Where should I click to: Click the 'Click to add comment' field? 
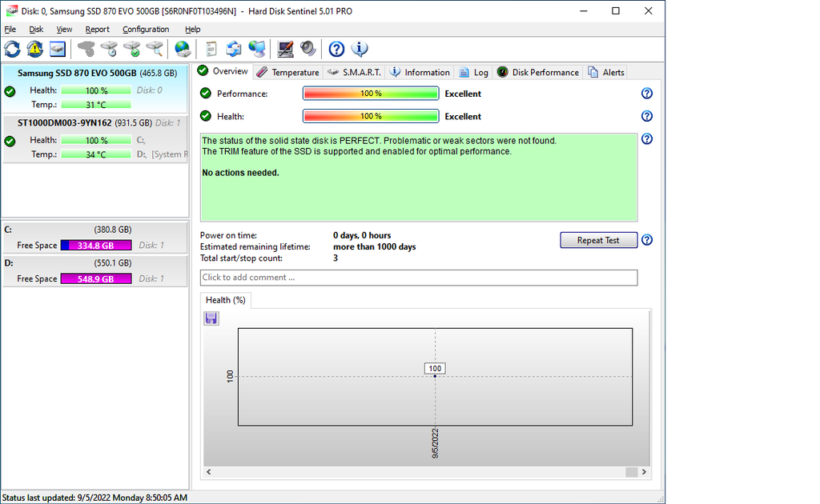tap(419, 278)
